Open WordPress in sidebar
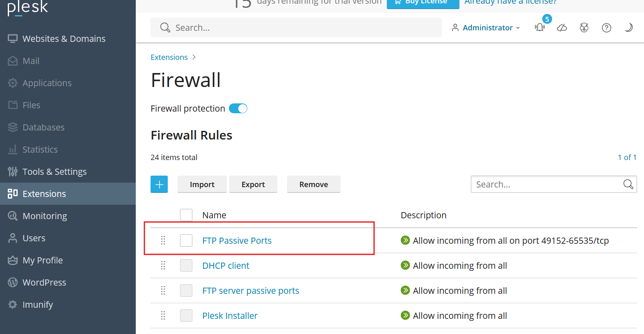644x334 pixels. (68, 282)
